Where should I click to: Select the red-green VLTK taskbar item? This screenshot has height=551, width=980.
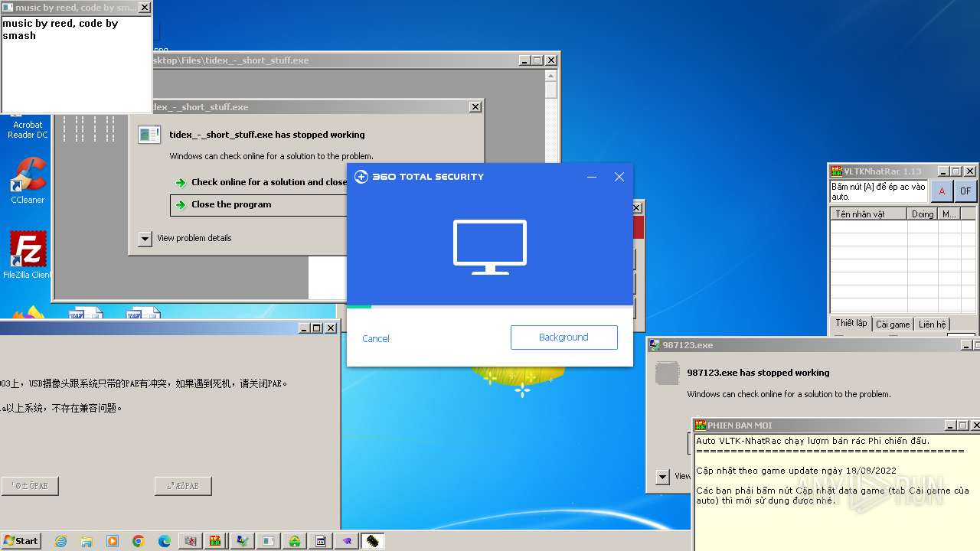[x=217, y=541]
